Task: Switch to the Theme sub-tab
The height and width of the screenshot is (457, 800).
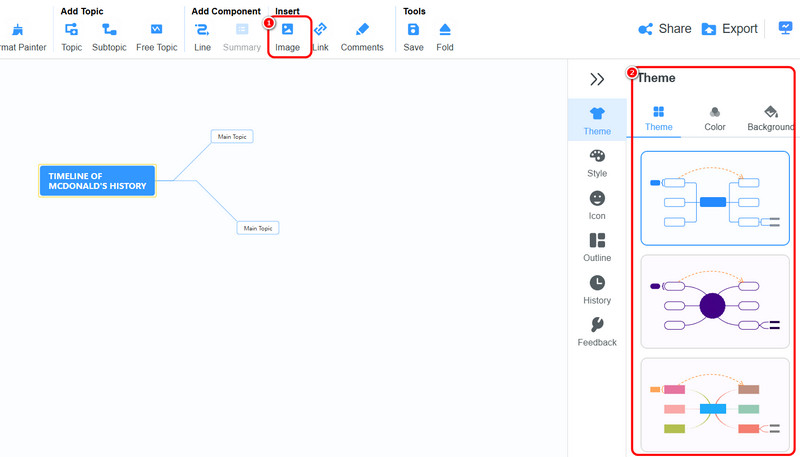Action: [x=659, y=119]
